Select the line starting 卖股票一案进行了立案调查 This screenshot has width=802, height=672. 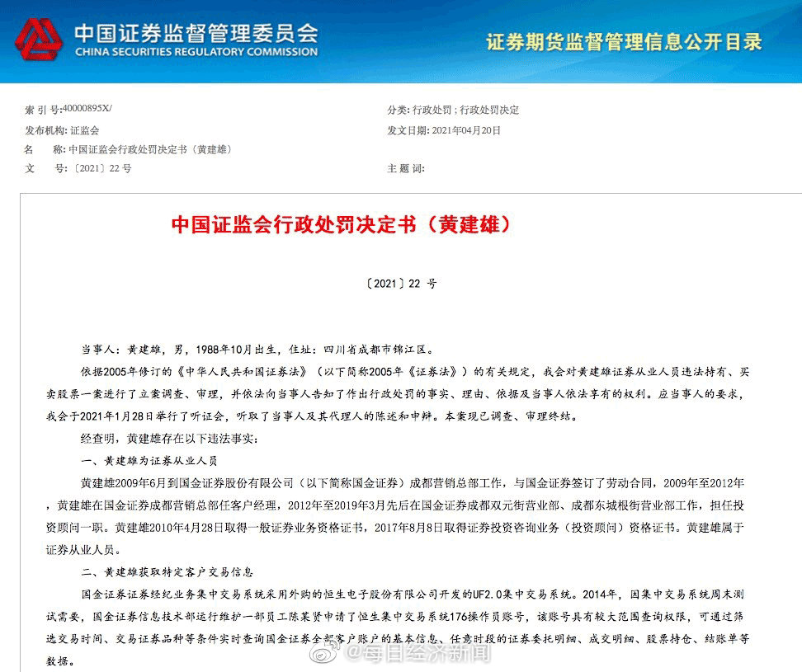[395, 394]
